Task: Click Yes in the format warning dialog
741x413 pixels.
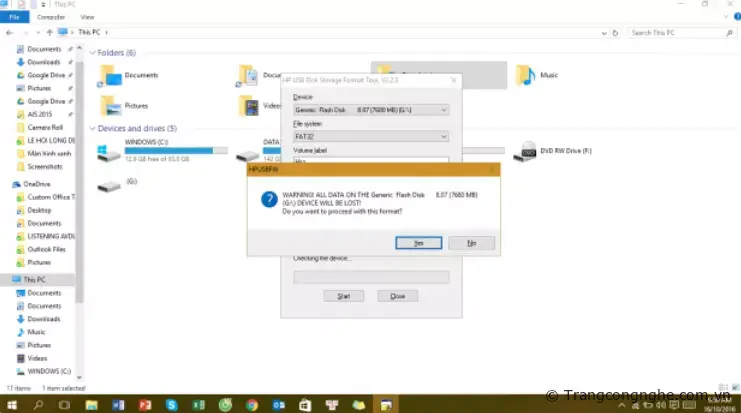Action: 418,243
